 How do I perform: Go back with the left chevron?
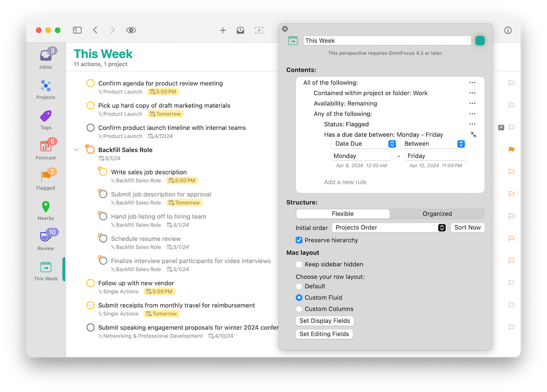point(95,30)
